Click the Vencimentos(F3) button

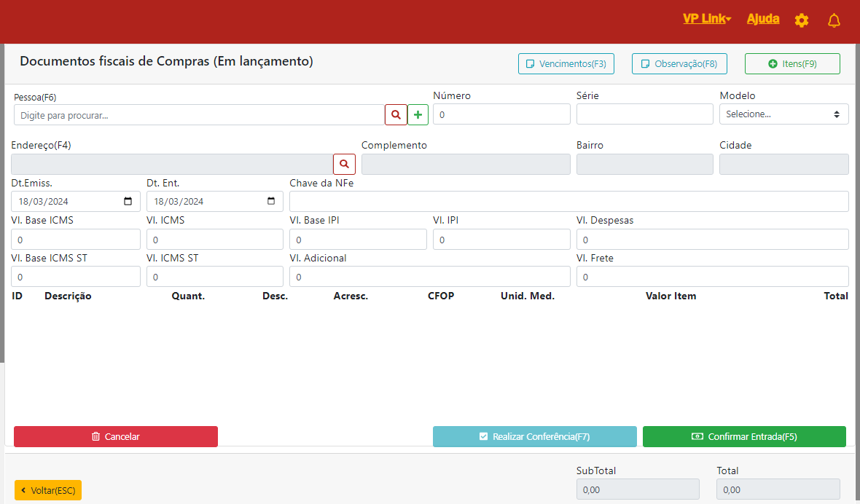click(x=566, y=64)
